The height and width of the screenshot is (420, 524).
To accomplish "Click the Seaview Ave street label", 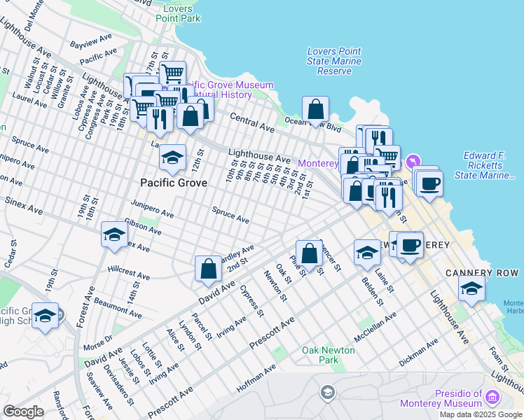I will pos(99,391).
